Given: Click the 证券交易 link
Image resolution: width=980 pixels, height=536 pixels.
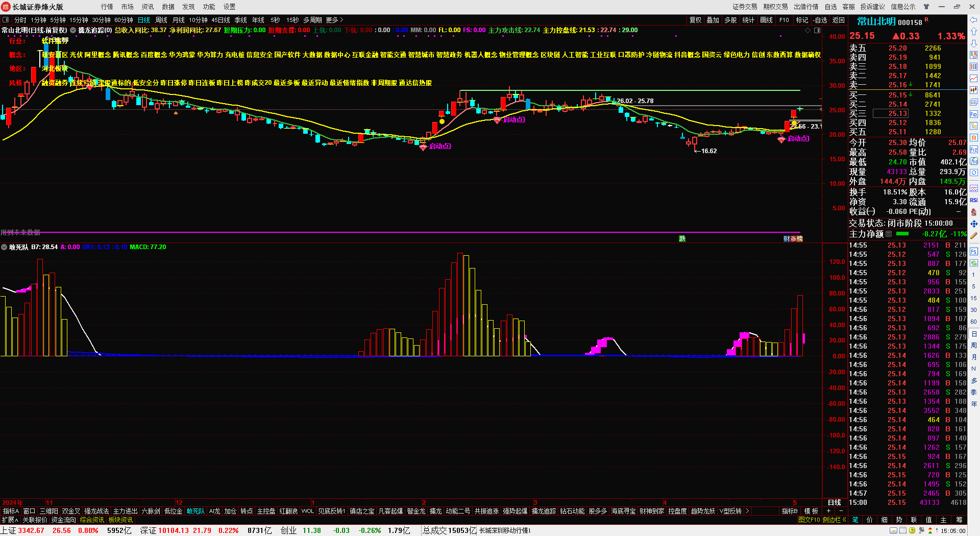Looking at the screenshot, I should (x=745, y=7).
